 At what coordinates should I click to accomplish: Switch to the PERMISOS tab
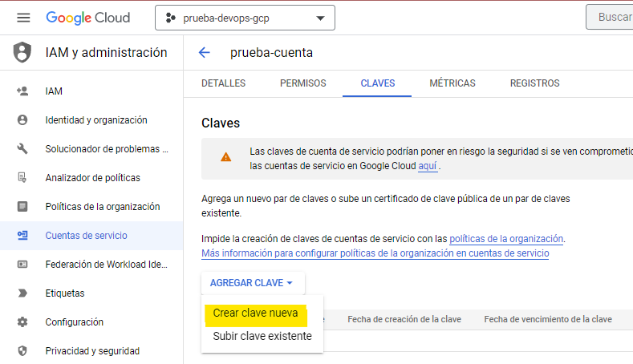302,83
